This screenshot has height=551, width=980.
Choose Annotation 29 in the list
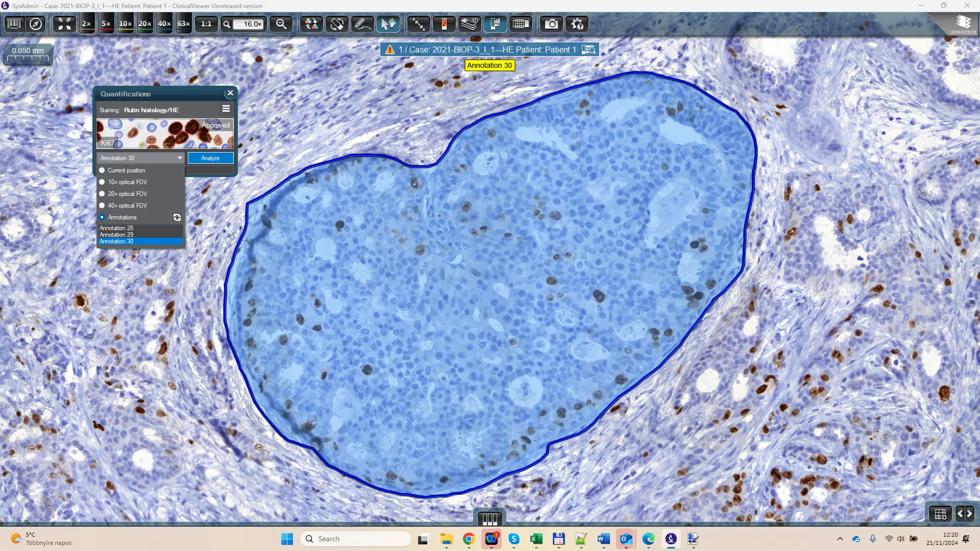pyautogui.click(x=140, y=235)
